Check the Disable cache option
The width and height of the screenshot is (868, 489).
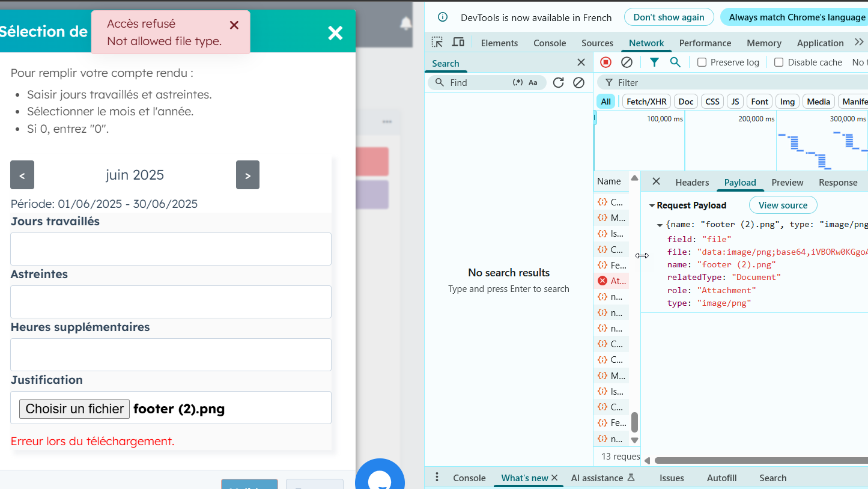[779, 62]
